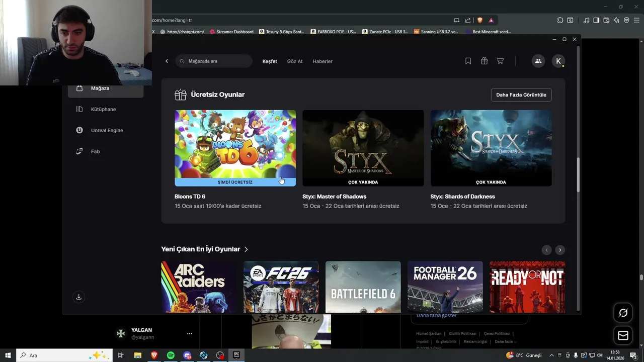Image resolution: width=644 pixels, height=362 pixels.
Task: Open Spotify from the taskbar
Action: point(171,355)
